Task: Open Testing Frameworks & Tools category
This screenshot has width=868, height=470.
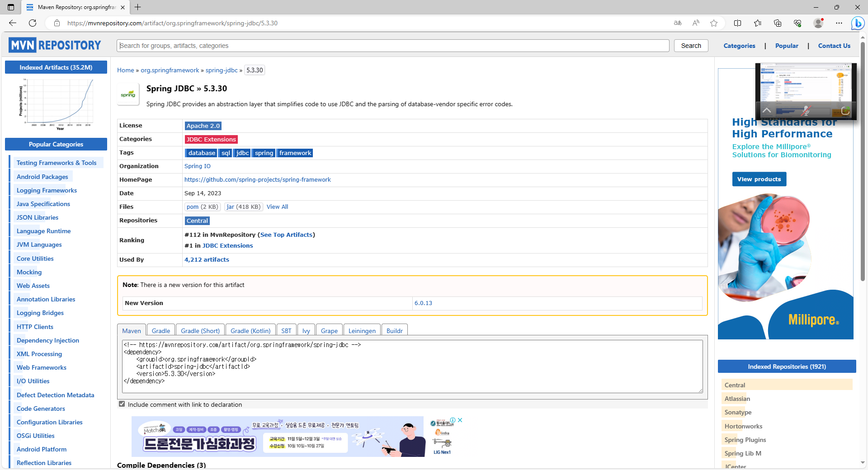Action: (x=57, y=163)
